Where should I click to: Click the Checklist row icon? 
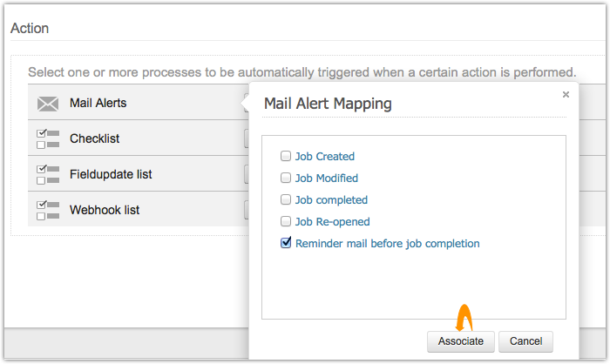(x=48, y=138)
